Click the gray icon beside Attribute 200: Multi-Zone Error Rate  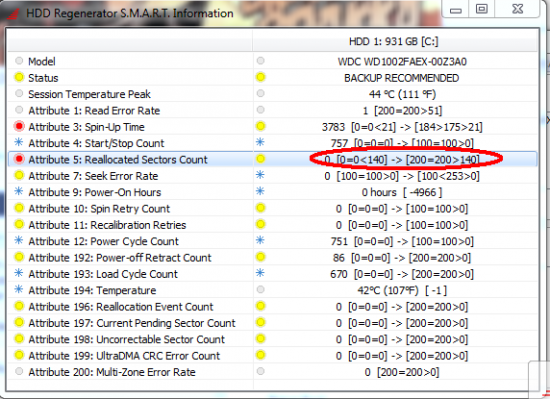coord(19,371)
